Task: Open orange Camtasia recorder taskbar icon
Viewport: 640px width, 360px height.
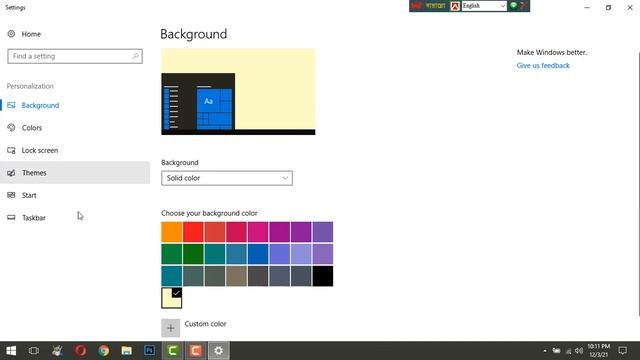Action: (x=196, y=351)
